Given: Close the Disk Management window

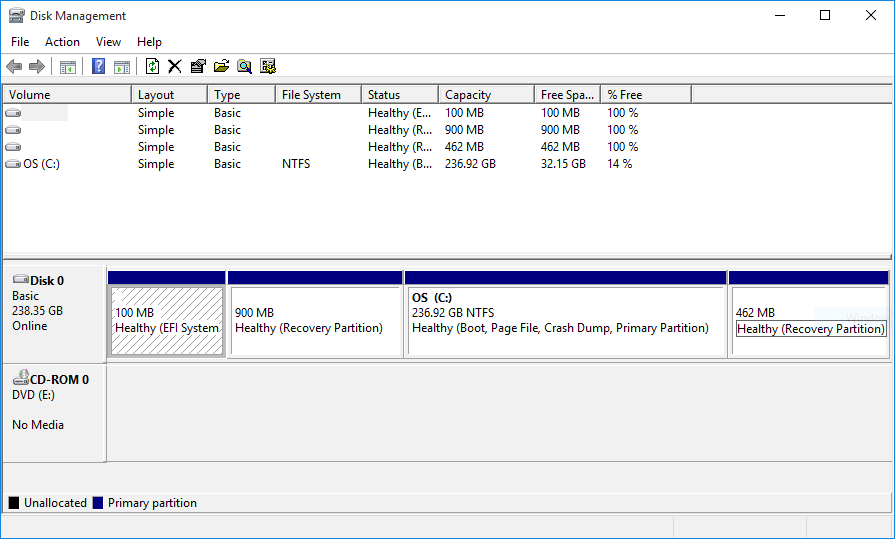Looking at the screenshot, I should coord(870,15).
